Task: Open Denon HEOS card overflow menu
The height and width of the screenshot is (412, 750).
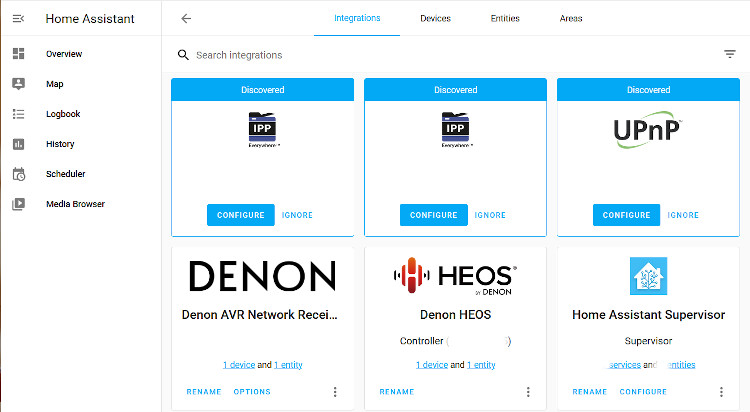Action: coord(528,392)
